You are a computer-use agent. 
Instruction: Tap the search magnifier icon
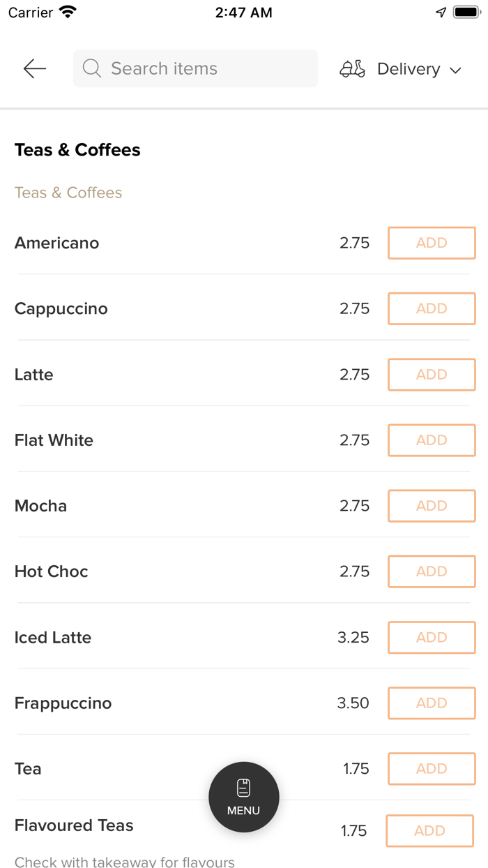pyautogui.click(x=91, y=68)
